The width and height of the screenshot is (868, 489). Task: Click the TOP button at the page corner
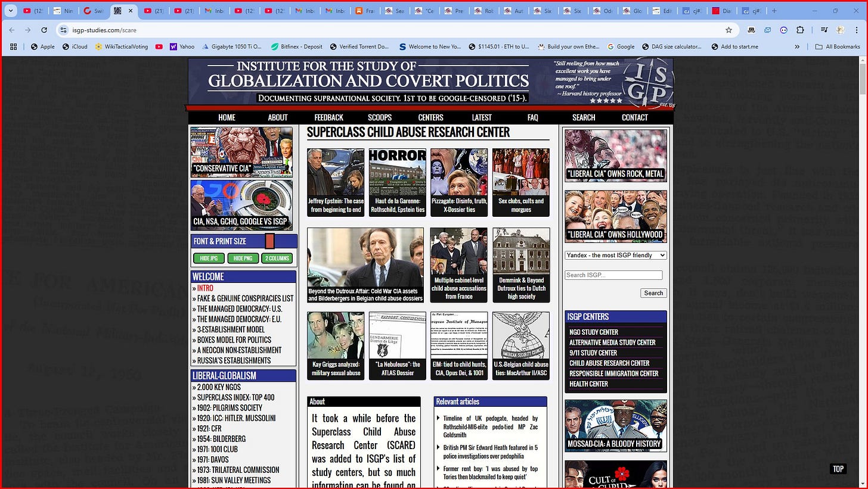(838, 469)
